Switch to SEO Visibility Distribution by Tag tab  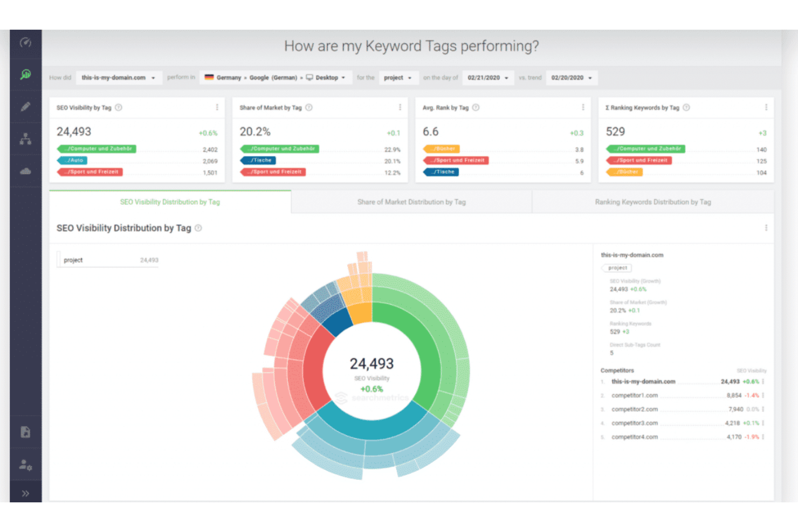[170, 202]
